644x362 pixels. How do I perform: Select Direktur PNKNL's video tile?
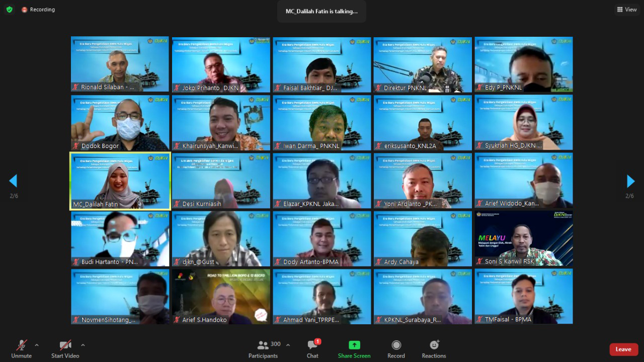(x=423, y=64)
